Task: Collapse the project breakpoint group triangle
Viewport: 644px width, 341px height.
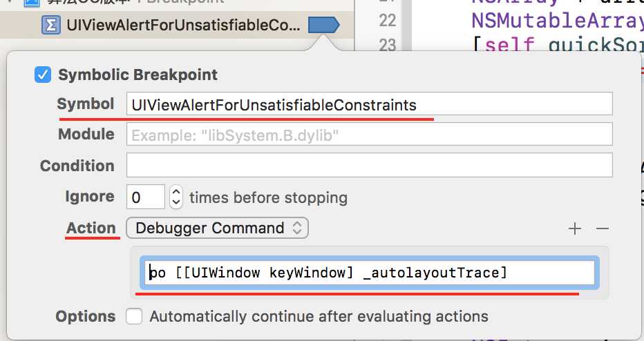Action: point(9,2)
